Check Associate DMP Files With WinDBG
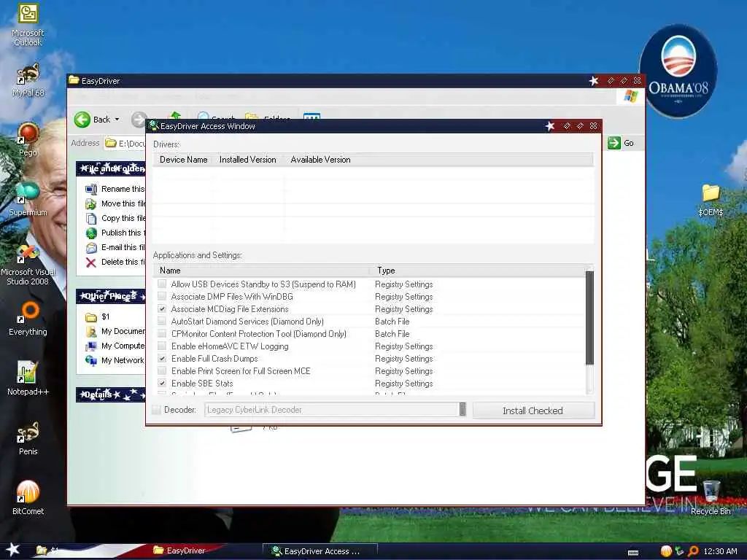The width and height of the screenshot is (747, 560). tap(162, 296)
